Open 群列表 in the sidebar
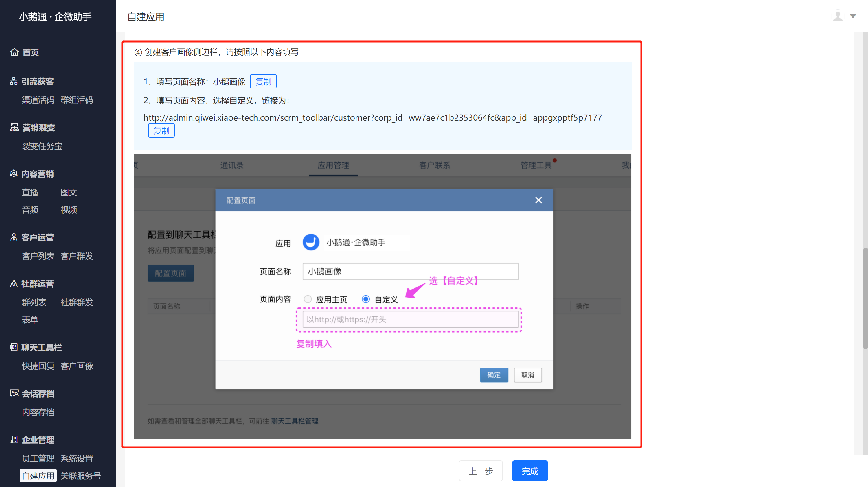 pyautogui.click(x=34, y=302)
